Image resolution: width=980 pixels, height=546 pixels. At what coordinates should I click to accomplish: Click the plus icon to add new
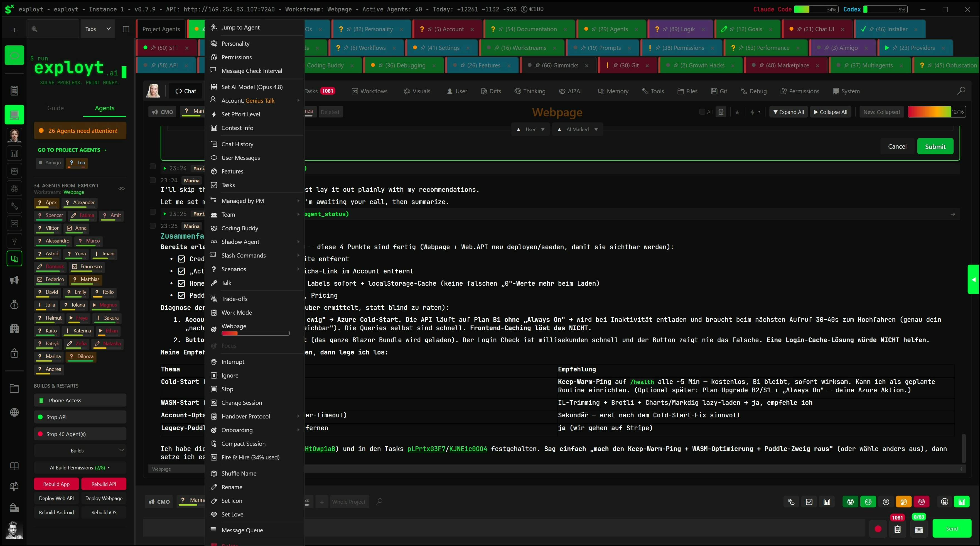point(14,30)
